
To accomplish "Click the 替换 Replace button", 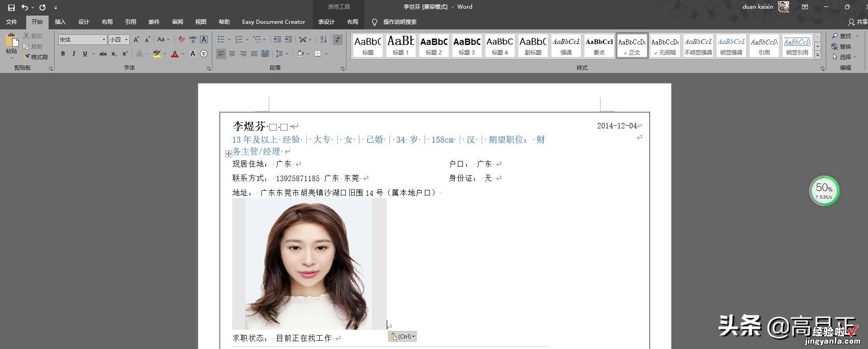I will pos(841,46).
